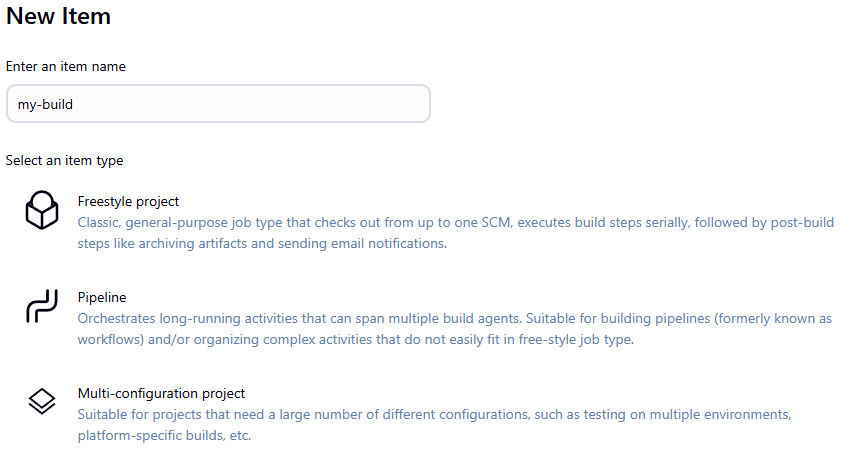Select the Pipeline icon
861x471 pixels.
(x=41, y=307)
